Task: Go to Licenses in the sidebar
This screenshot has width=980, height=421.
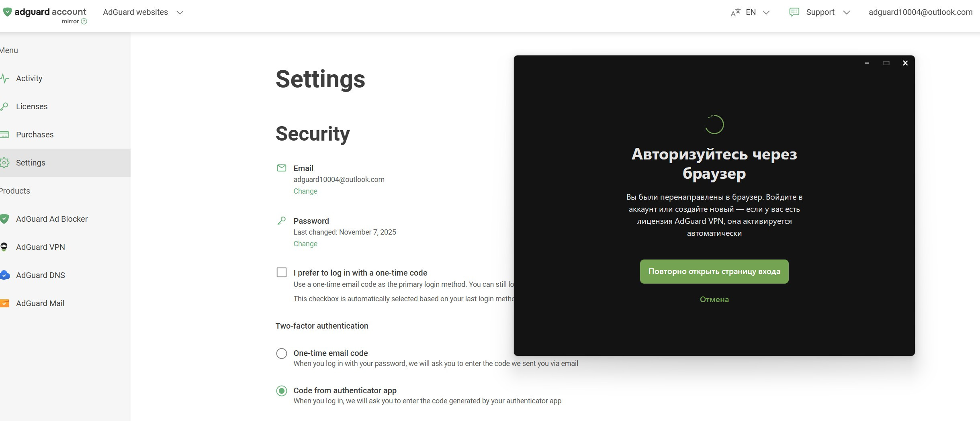Action: pos(65,106)
